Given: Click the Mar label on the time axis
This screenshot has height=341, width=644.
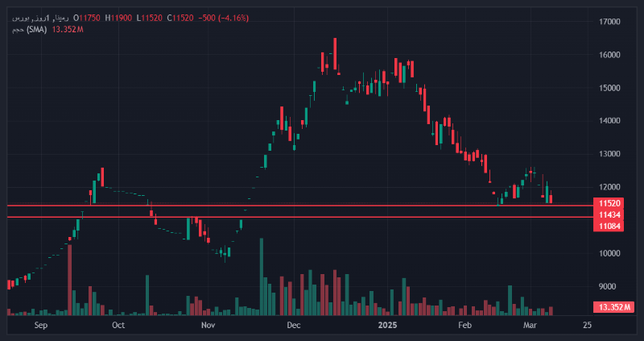Looking at the screenshot, I should 530,326.
